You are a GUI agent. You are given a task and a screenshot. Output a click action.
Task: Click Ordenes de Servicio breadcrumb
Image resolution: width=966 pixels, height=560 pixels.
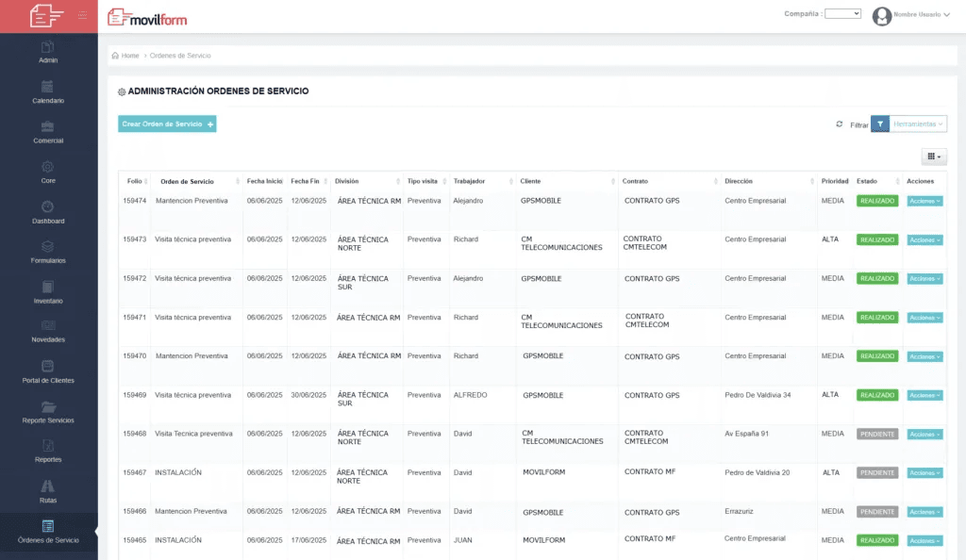click(x=180, y=56)
